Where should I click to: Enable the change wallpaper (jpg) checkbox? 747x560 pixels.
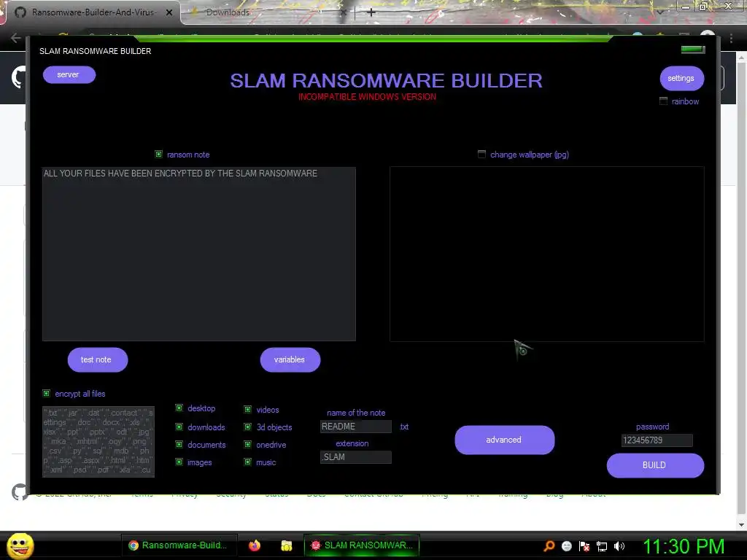(481, 155)
